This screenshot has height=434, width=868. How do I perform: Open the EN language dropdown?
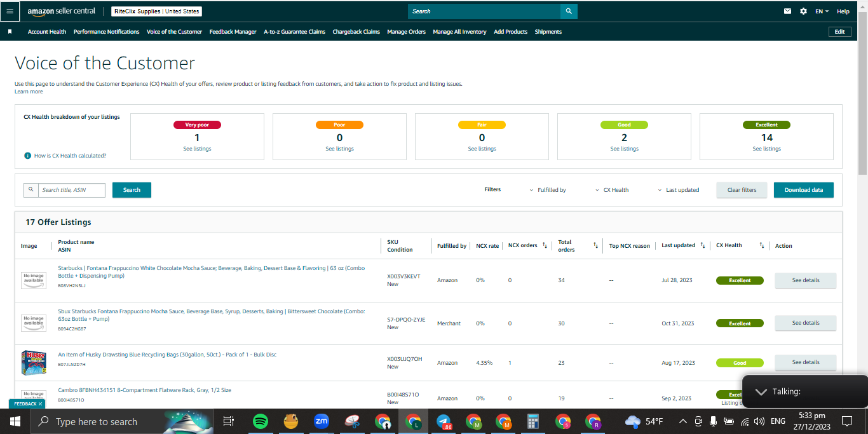[x=823, y=11]
